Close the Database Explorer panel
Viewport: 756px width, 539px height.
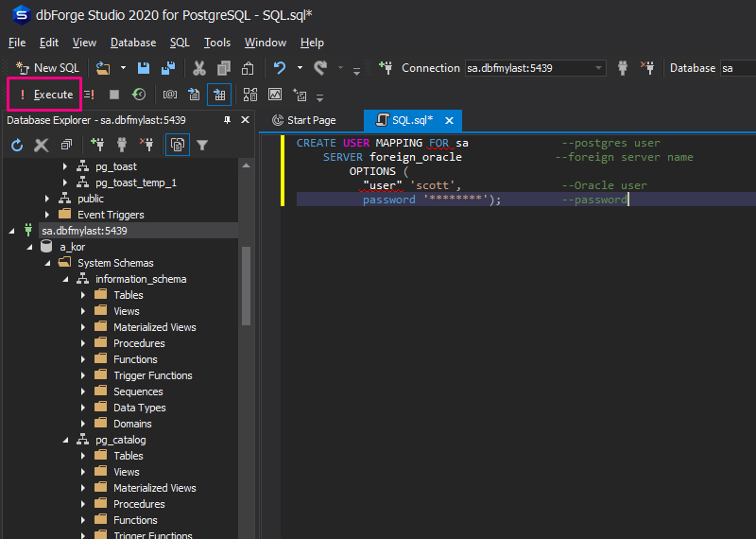(245, 120)
